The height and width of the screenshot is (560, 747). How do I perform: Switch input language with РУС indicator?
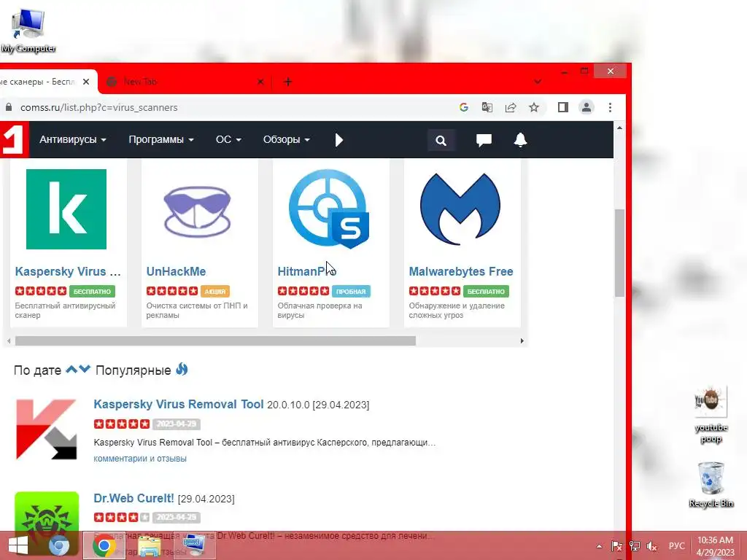tap(676, 546)
